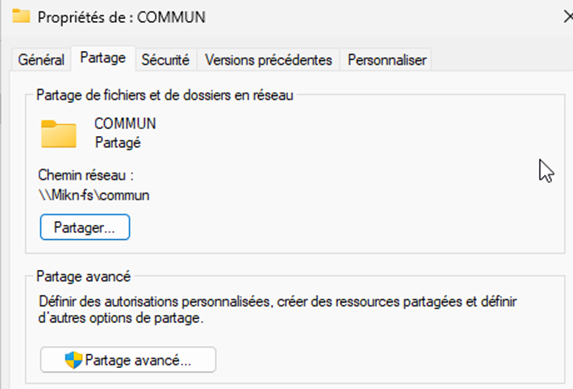The width and height of the screenshot is (573, 389).
Task: Open the Sécurité tab
Action: click(x=165, y=60)
